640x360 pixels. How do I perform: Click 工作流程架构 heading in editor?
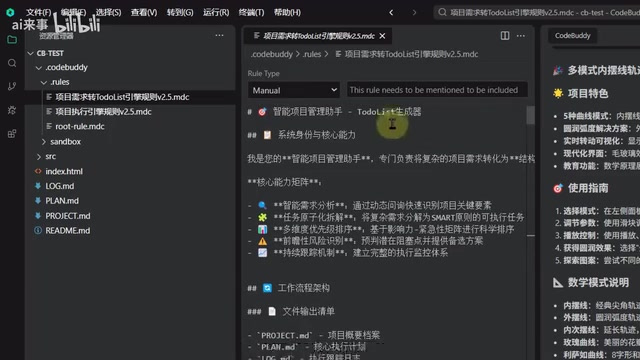click(304, 288)
